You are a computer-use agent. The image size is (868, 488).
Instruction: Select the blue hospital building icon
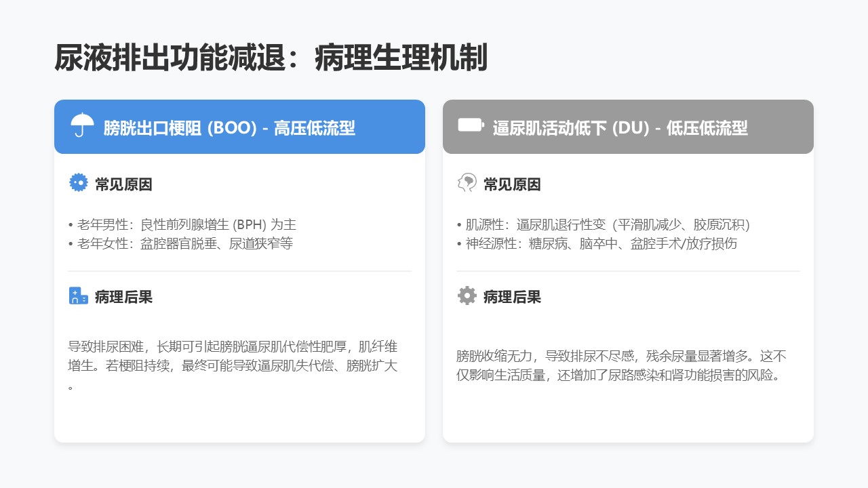(x=79, y=296)
